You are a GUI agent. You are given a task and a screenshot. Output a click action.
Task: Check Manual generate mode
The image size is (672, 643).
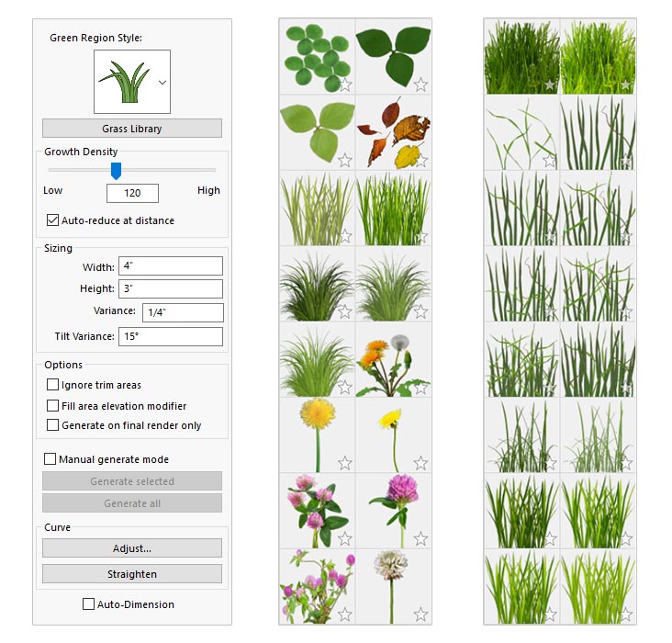50,459
